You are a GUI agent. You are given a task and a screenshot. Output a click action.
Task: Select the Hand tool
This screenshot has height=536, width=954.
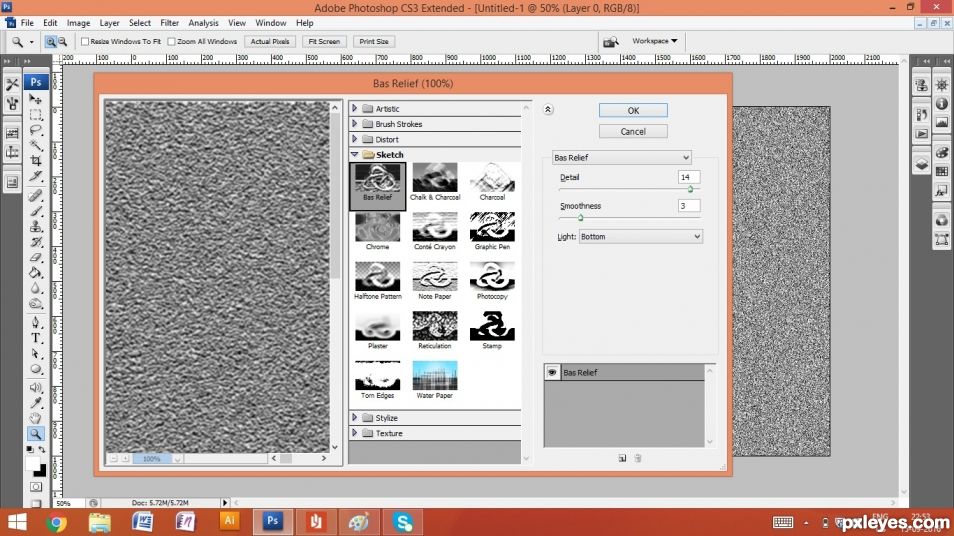(35, 418)
